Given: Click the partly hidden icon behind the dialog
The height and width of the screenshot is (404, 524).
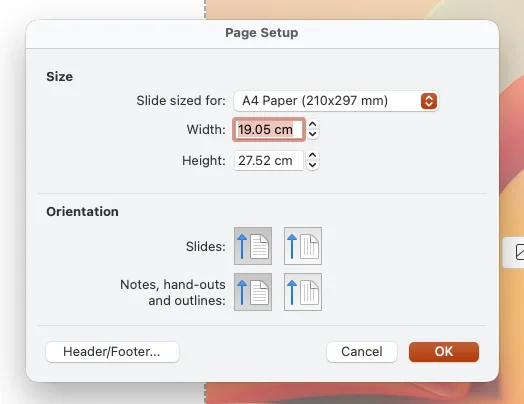Looking at the screenshot, I should (x=519, y=252).
